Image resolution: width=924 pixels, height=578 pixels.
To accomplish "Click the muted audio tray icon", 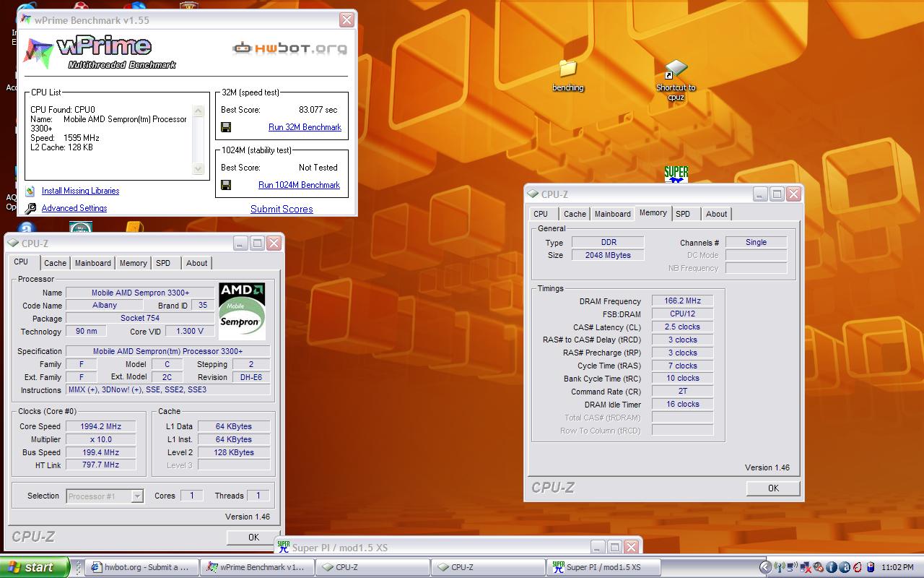I will (818, 567).
